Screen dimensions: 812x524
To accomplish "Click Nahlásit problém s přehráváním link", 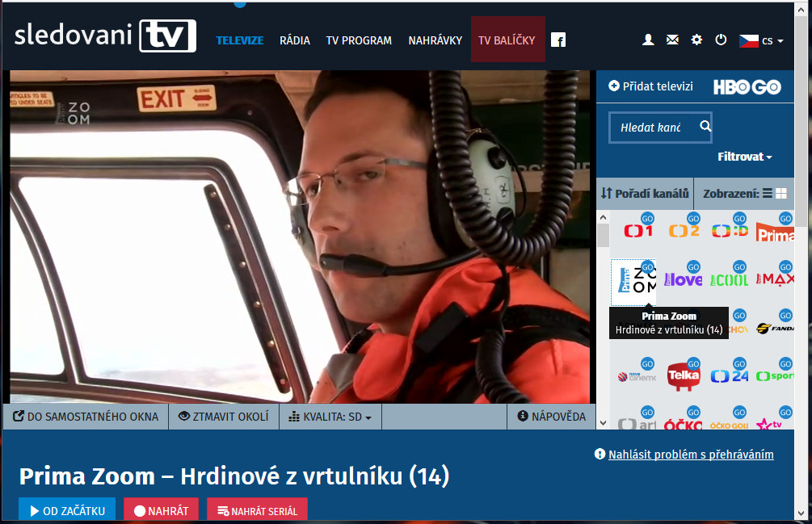I will point(690,455).
